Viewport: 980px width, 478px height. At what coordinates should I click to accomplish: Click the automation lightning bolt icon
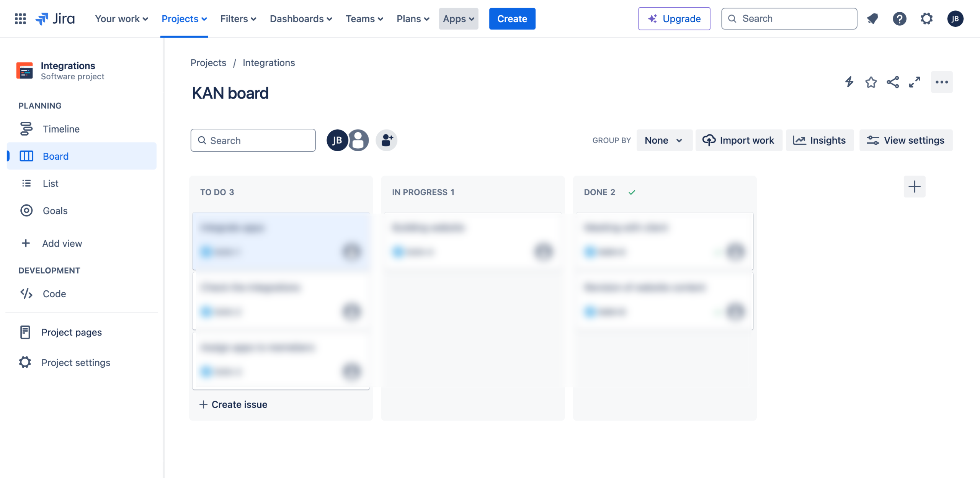click(x=849, y=82)
